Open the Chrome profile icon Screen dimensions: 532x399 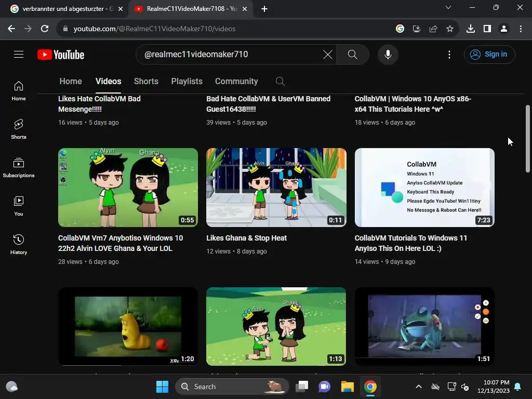pyautogui.click(x=504, y=29)
